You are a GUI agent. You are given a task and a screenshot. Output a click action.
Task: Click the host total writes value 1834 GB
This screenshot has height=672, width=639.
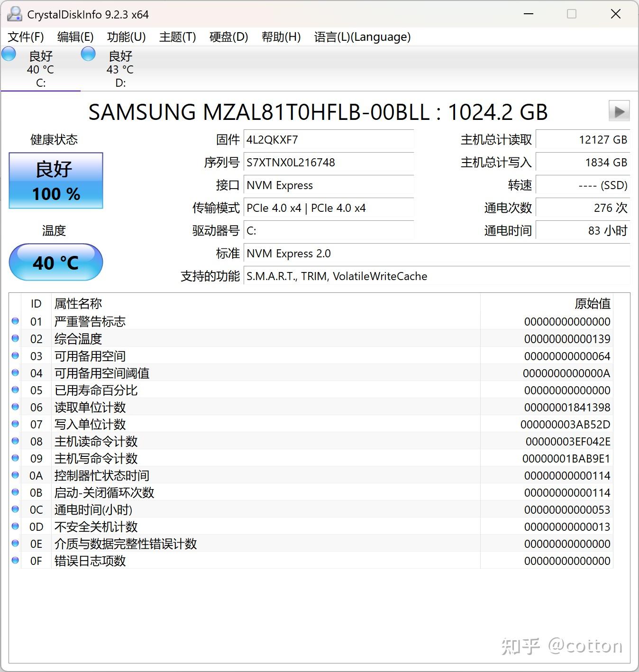[583, 163]
